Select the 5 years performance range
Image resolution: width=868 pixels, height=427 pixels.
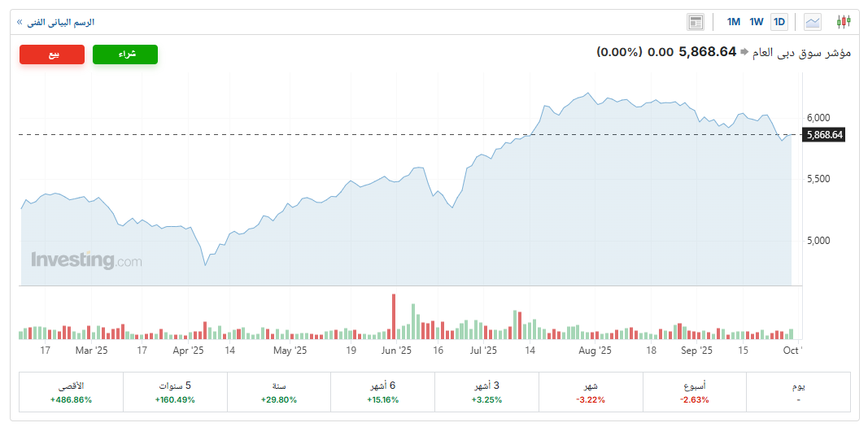[x=176, y=392]
